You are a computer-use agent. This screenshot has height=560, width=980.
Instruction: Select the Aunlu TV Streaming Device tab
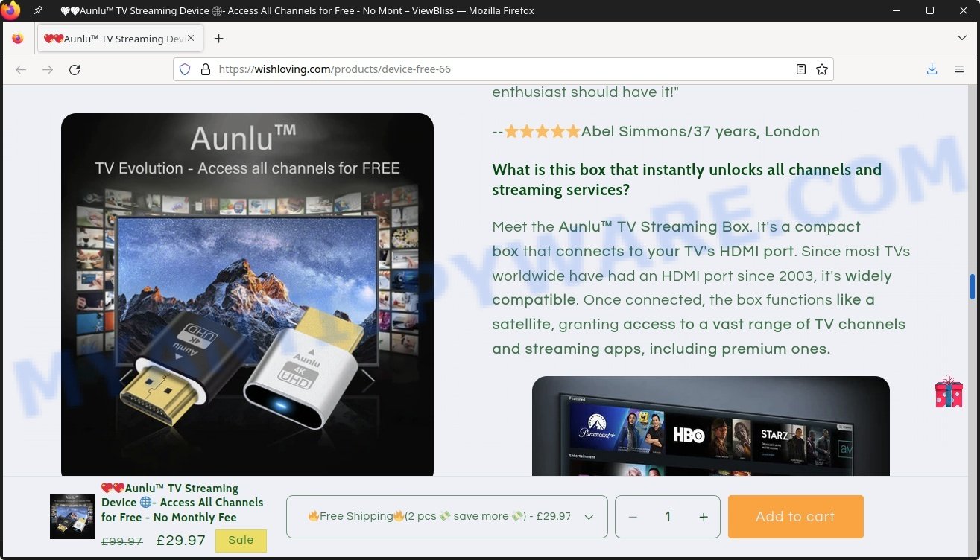[x=119, y=39]
